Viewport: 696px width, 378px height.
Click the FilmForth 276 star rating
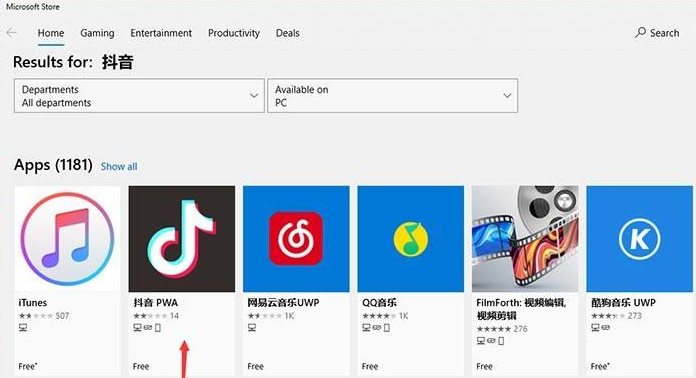[502, 329]
